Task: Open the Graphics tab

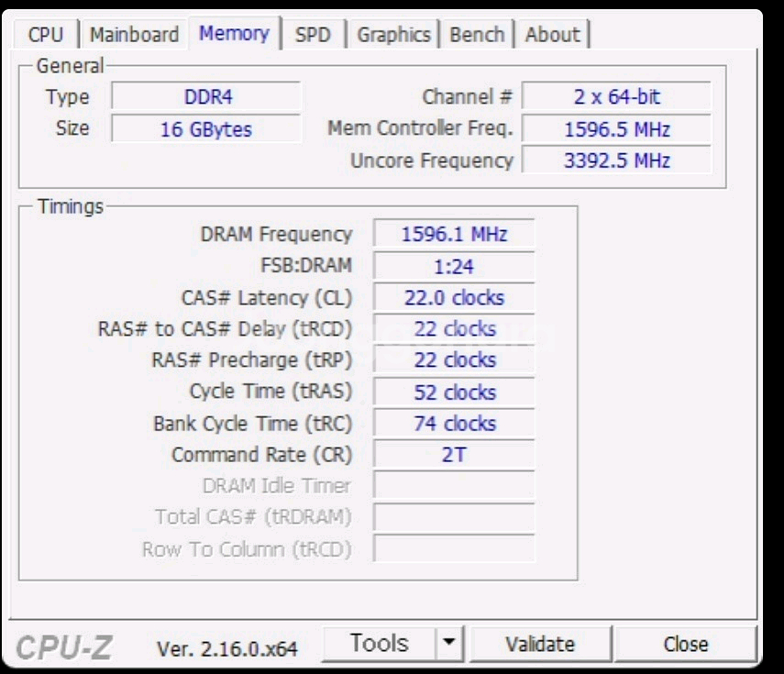Action: [393, 35]
